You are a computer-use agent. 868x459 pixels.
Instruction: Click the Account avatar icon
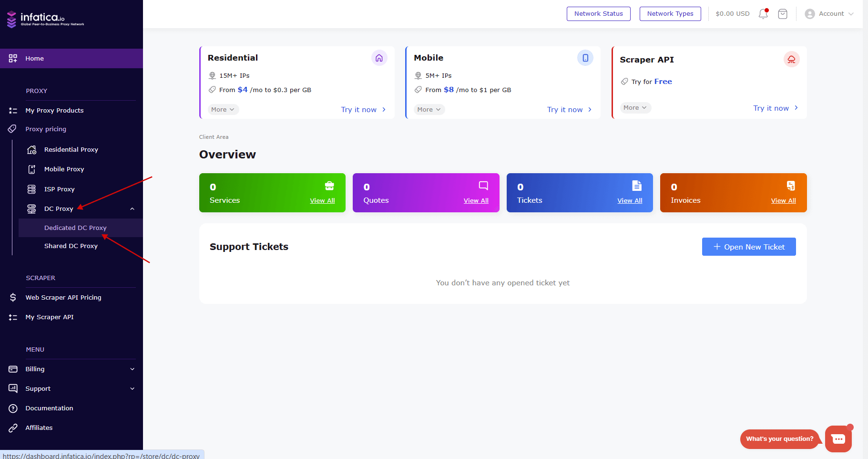(810, 14)
